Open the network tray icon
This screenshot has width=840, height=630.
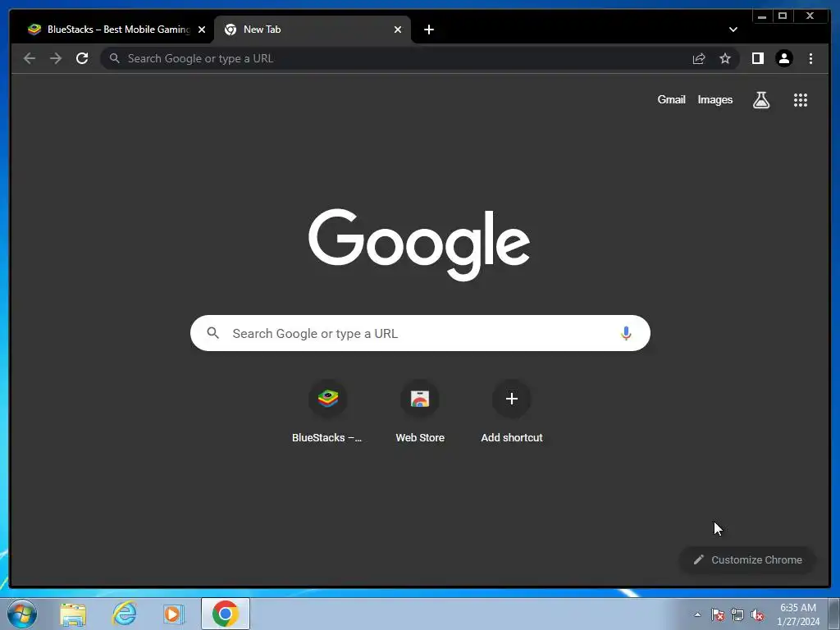click(737, 614)
